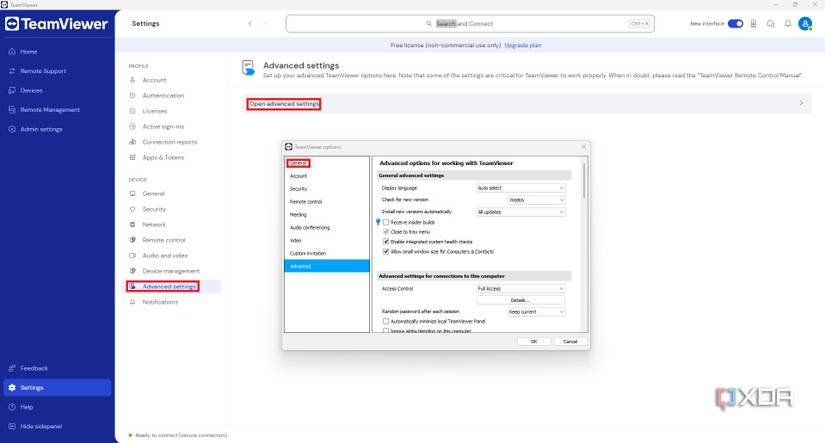Click Hide sidepanel at sidebar bottom

[x=41, y=427]
